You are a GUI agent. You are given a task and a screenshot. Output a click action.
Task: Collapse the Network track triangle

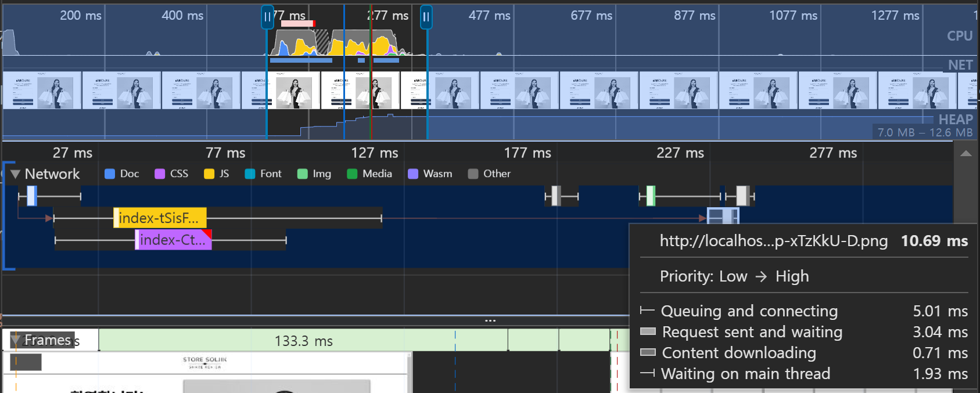click(16, 174)
